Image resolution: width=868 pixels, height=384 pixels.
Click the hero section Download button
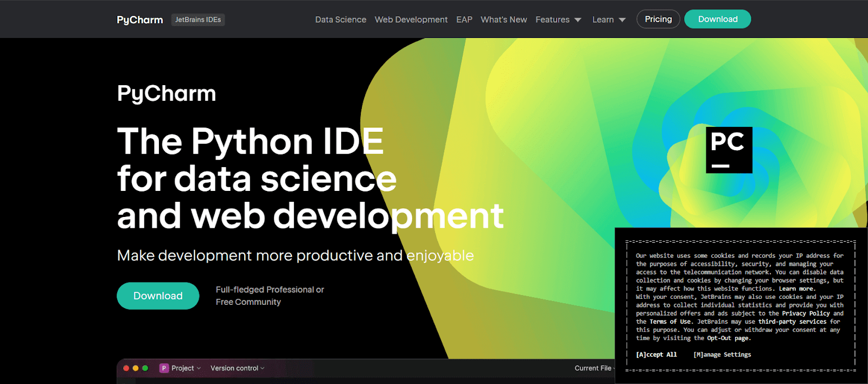(158, 296)
